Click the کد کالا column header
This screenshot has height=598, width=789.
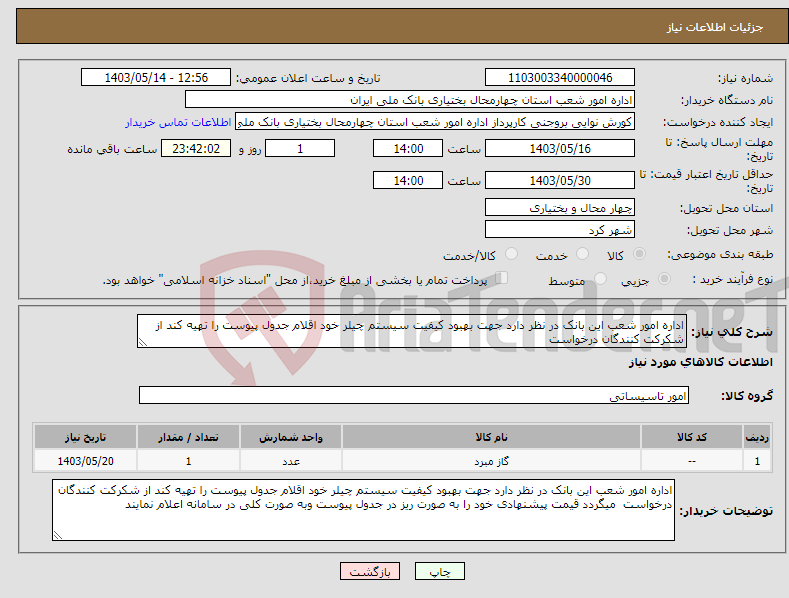click(x=692, y=437)
